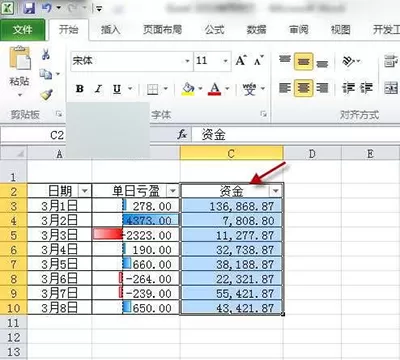Open the underline style dropdown arrow

130,89
